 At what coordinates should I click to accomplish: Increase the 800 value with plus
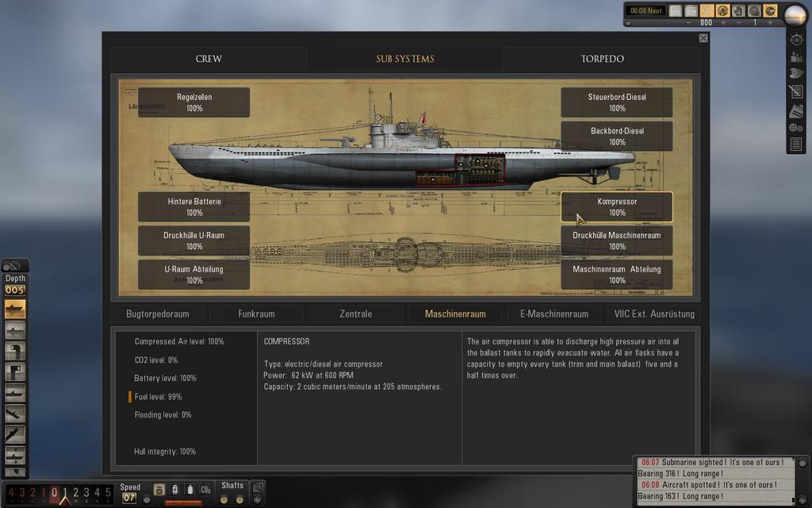(x=723, y=23)
